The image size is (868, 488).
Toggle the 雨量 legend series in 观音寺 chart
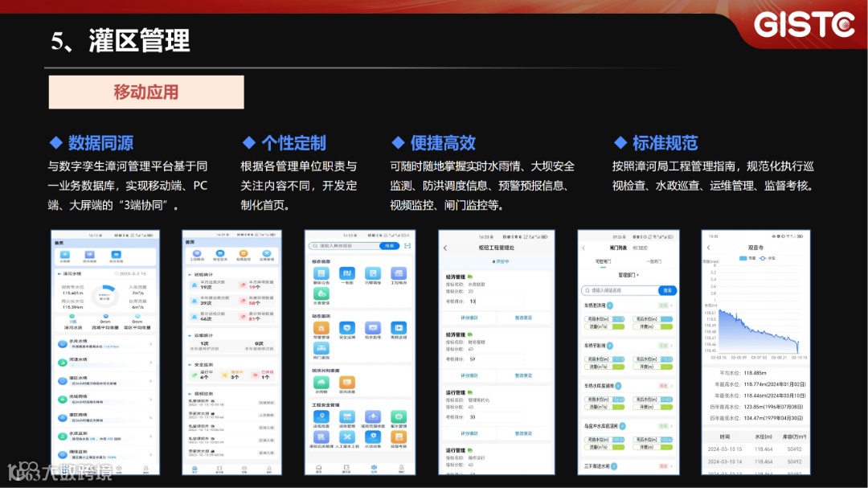click(x=747, y=258)
